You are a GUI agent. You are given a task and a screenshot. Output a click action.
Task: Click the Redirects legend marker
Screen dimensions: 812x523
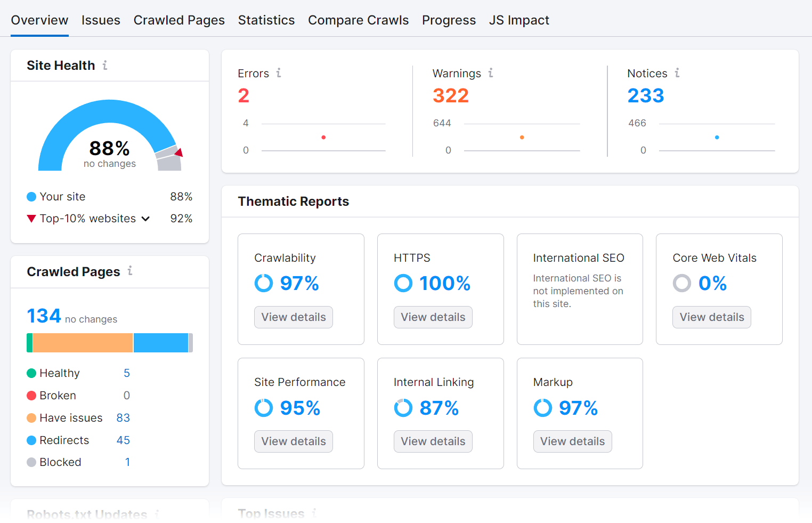pos(31,440)
